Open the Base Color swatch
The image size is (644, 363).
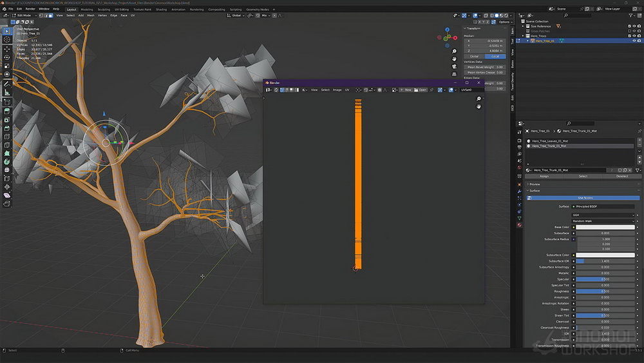point(605,227)
